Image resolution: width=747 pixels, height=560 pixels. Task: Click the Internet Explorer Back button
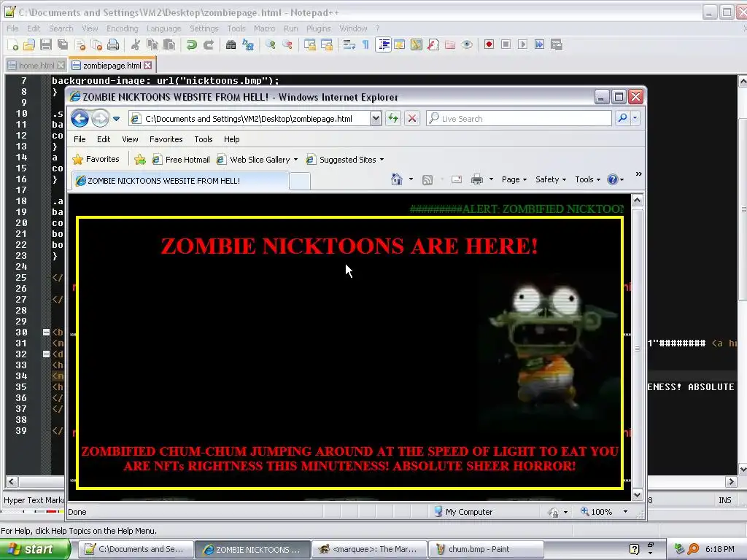pos(80,118)
